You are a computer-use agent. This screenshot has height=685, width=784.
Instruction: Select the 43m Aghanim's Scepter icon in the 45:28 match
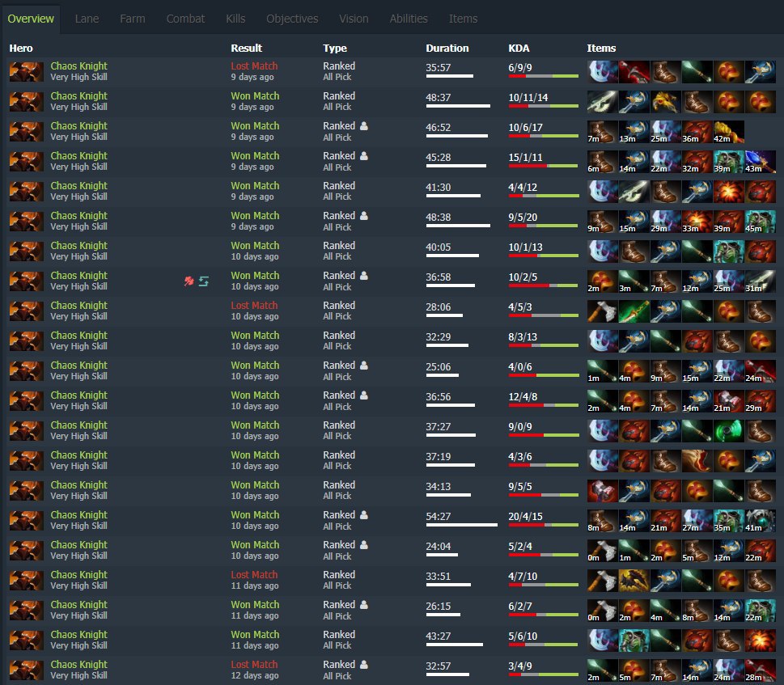(x=760, y=162)
